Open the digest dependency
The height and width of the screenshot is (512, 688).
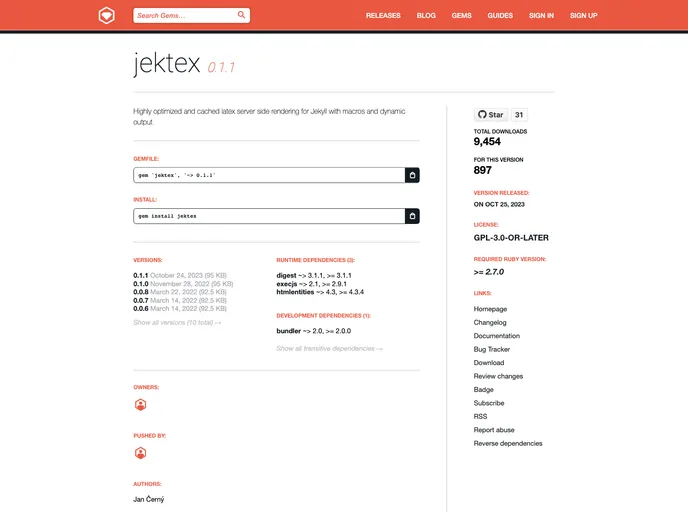(286, 276)
